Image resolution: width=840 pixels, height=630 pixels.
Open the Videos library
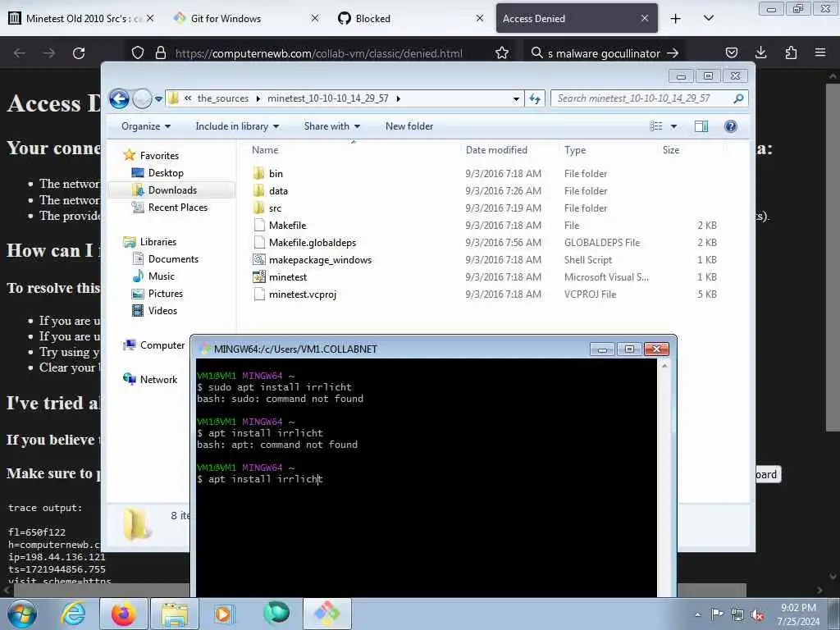click(x=162, y=310)
